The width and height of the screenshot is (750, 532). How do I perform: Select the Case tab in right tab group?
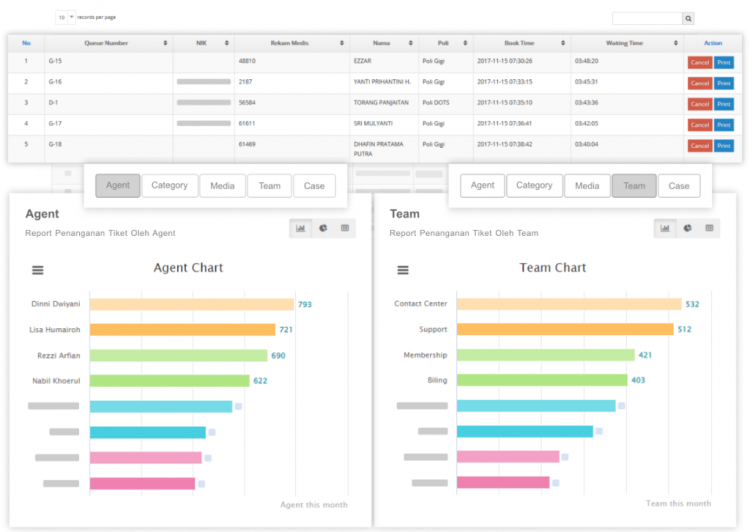coord(678,185)
